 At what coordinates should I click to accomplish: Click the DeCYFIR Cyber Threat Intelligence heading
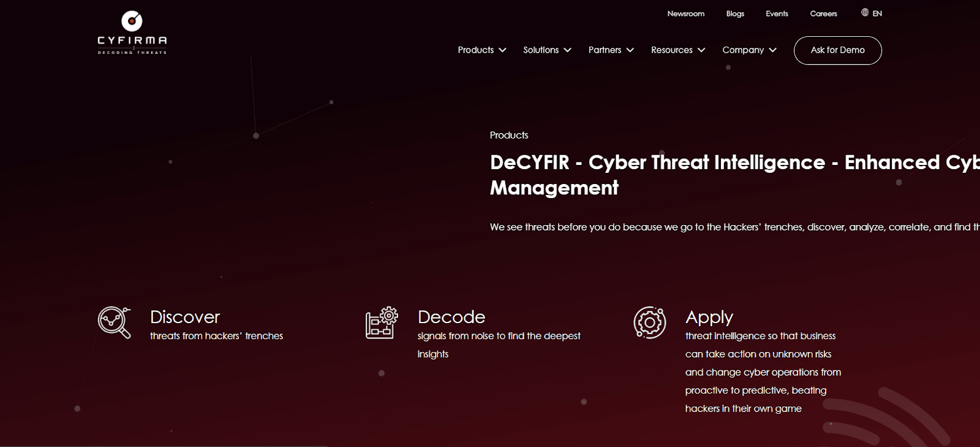[x=734, y=175]
